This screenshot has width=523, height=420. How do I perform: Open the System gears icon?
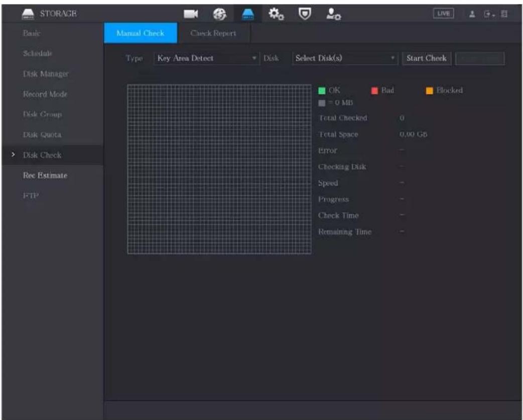276,14
